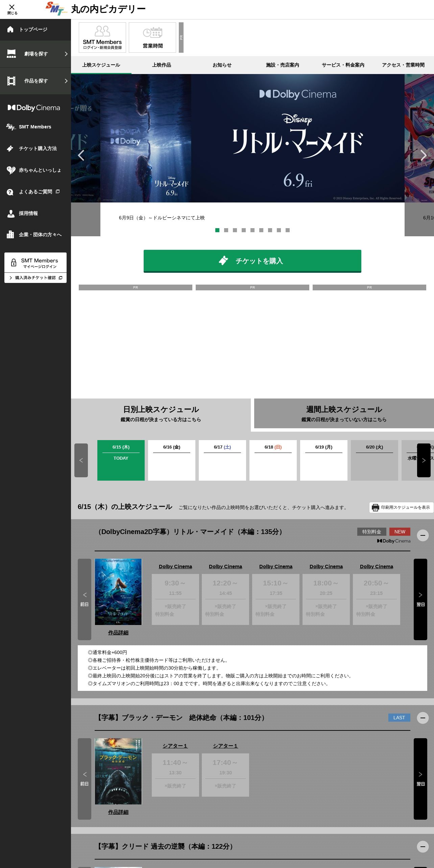434x868 pixels.
Task: Select 6/16 (金) date
Action: click(172, 460)
